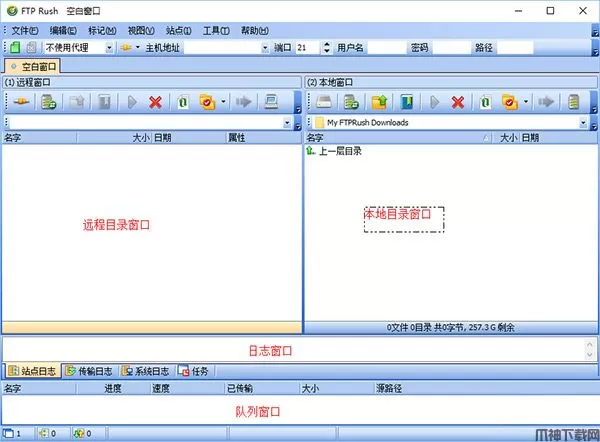Screen dimensions: 600x442
Task: Click the quick connect icon before 主机地址
Action: coord(126,47)
